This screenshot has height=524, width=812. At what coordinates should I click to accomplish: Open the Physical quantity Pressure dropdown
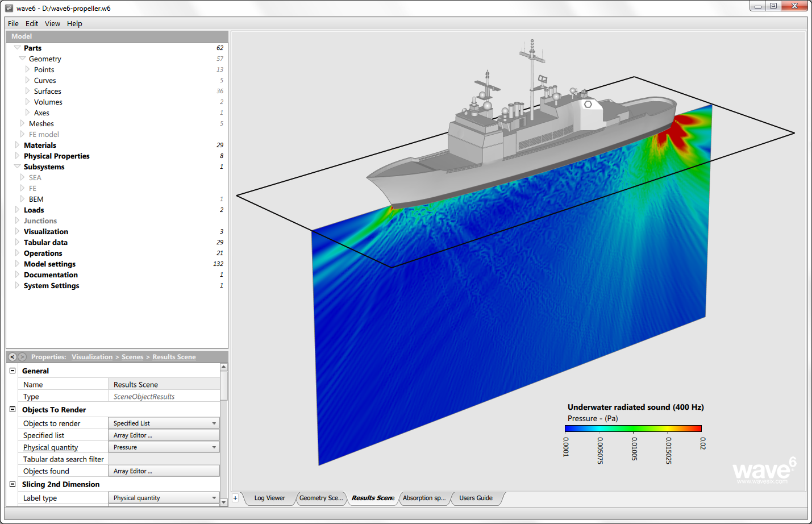click(164, 447)
